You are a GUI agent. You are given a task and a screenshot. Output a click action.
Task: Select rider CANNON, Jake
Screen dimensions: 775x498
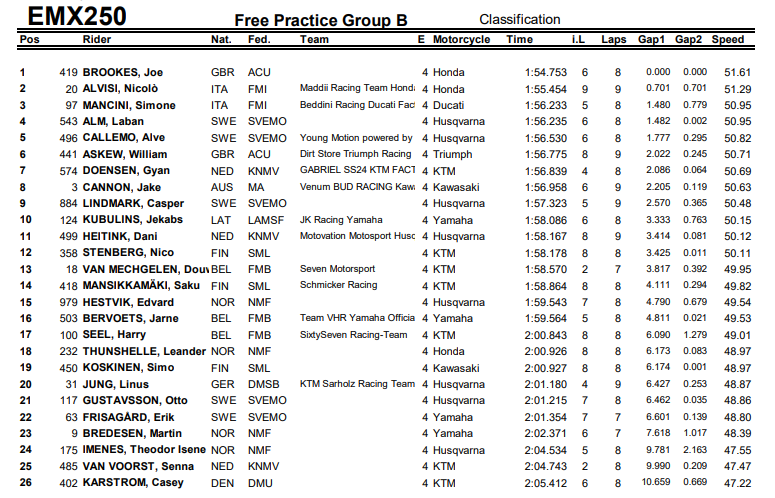pyautogui.click(x=122, y=188)
